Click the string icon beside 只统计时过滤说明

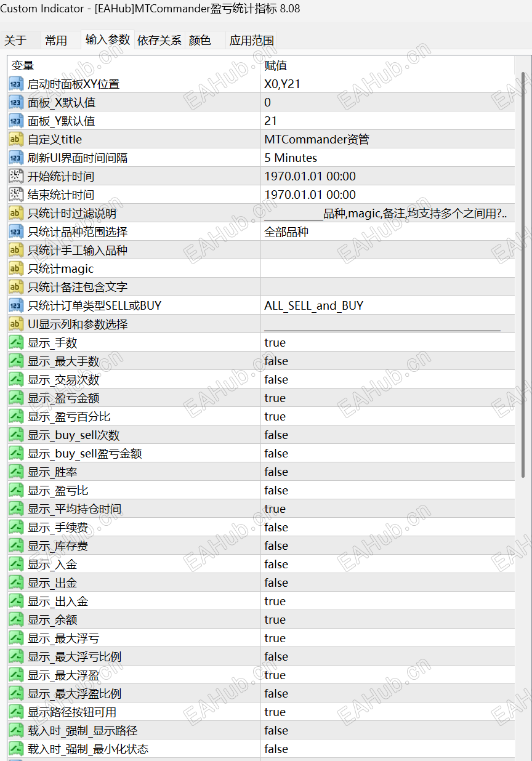pos(17,213)
